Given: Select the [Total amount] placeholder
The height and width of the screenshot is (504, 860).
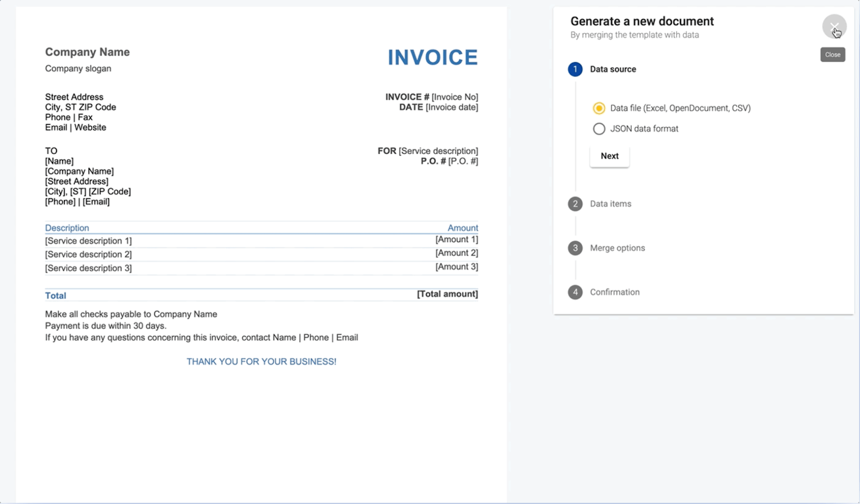Looking at the screenshot, I should 447,294.
